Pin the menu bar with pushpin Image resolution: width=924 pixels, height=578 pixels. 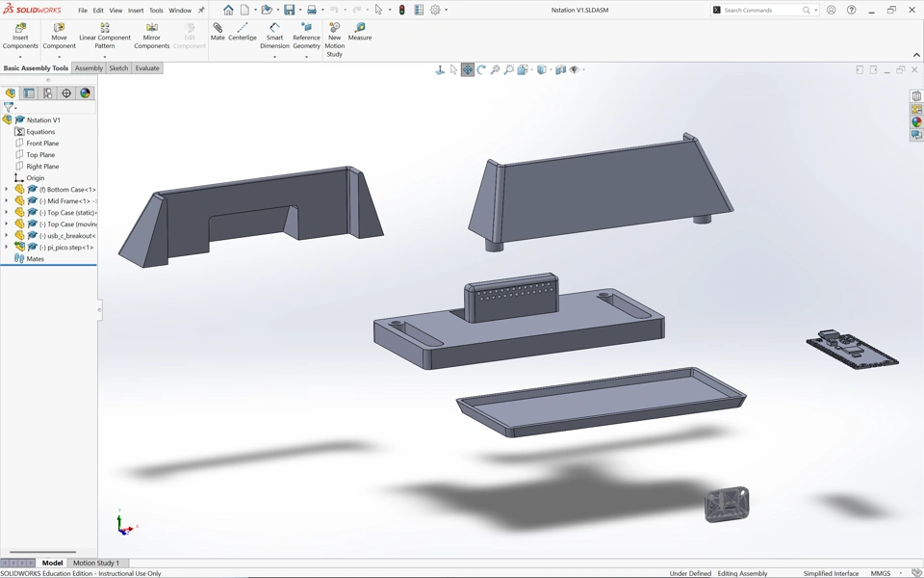point(201,10)
